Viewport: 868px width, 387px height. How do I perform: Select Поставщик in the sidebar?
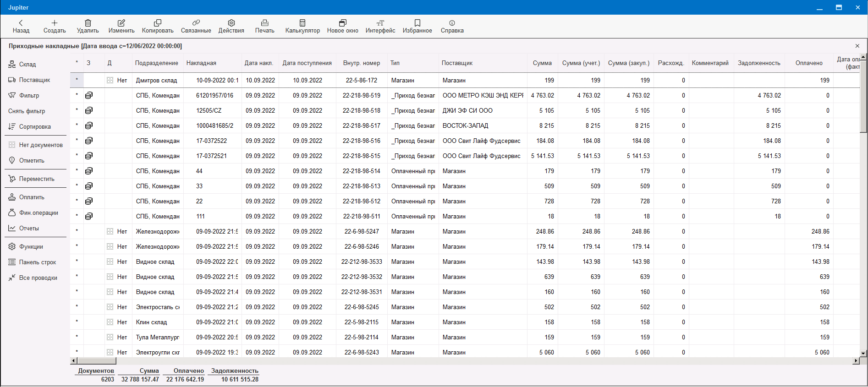[x=29, y=80]
